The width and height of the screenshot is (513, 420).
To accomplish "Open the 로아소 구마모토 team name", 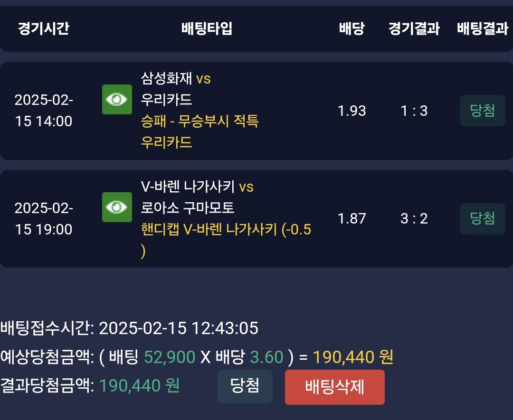I will tap(188, 208).
